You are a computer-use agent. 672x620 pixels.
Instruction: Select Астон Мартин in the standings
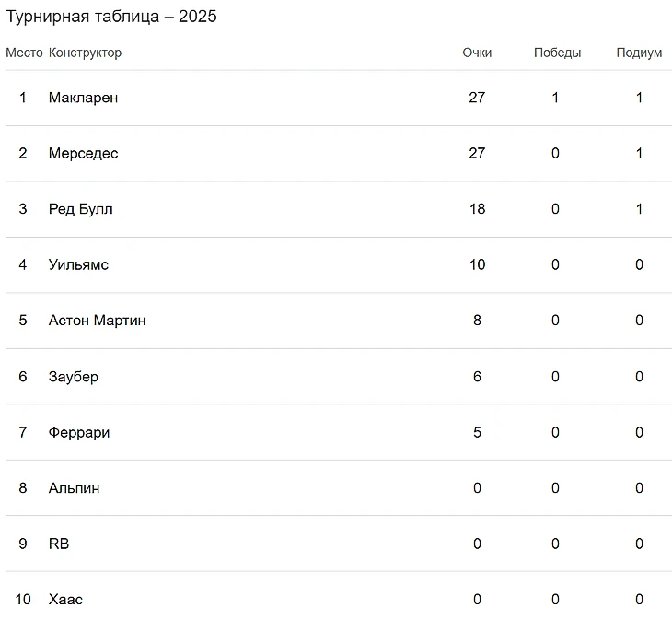point(97,321)
